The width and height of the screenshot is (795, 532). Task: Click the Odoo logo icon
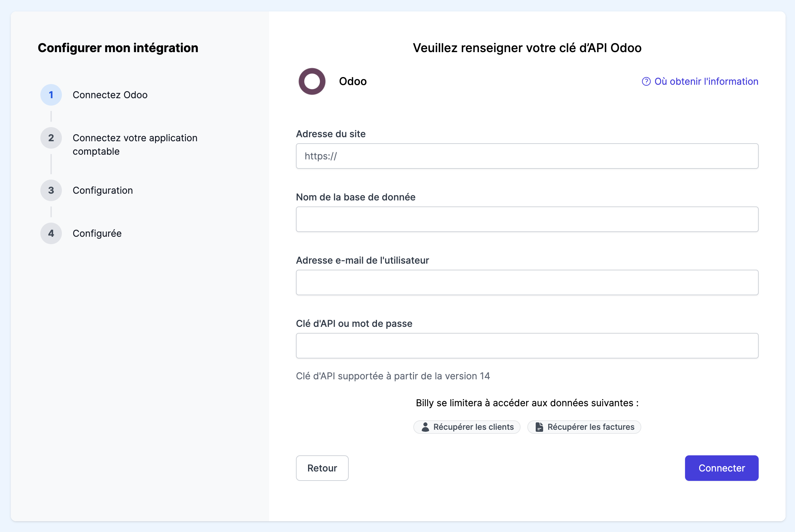click(312, 81)
